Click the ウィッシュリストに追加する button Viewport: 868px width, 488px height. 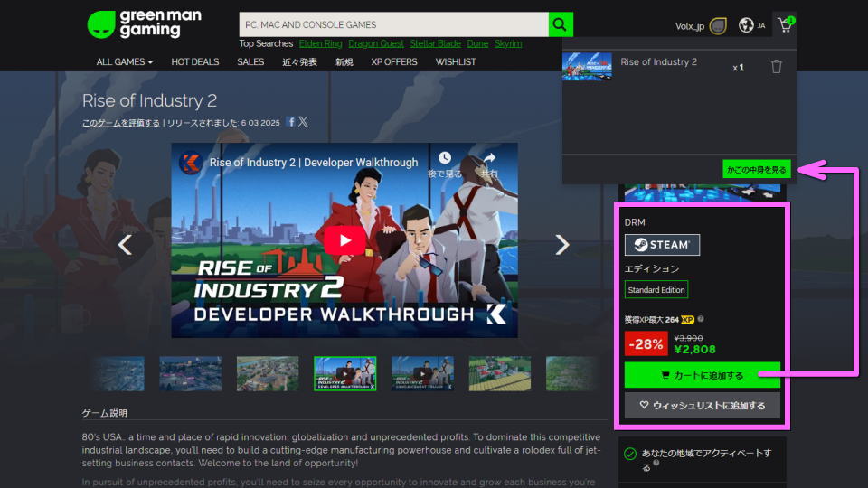tap(702, 405)
